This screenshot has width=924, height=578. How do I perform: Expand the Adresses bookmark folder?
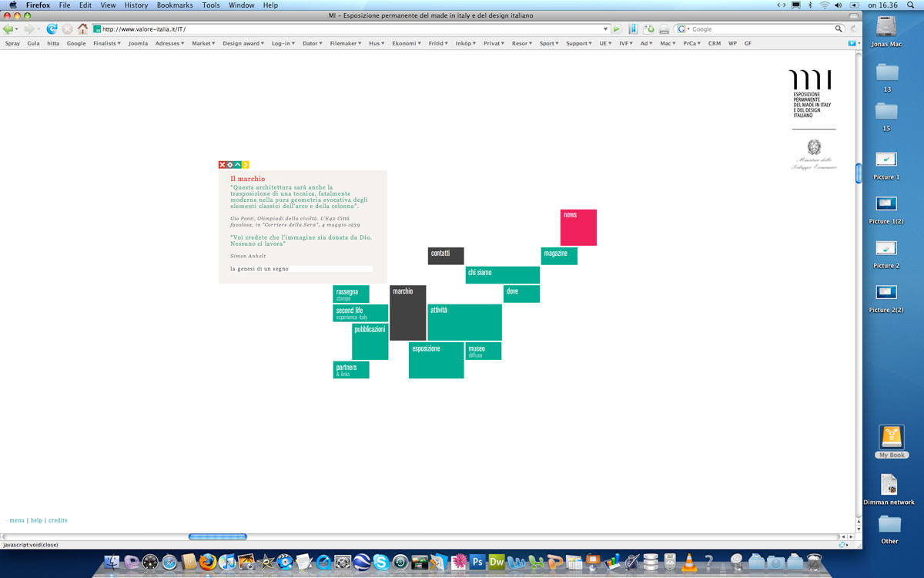169,44
